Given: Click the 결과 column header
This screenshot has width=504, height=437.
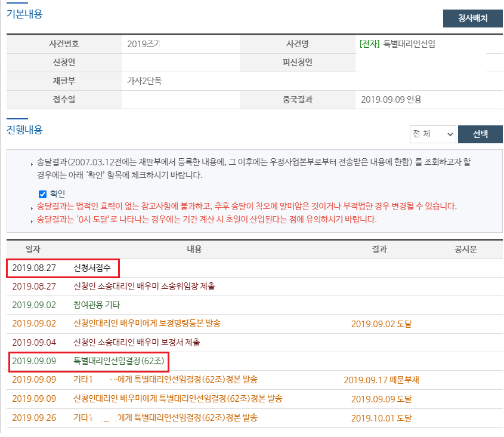Looking at the screenshot, I should [379, 249].
